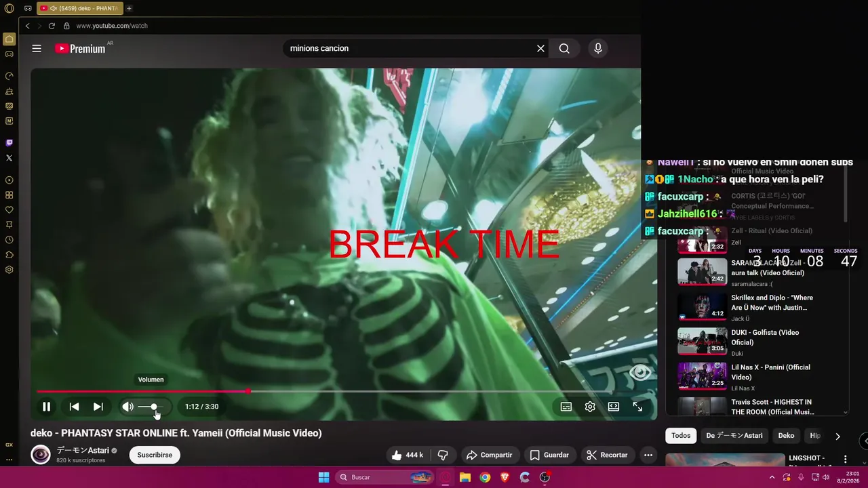Select the Todos filter chip

click(681, 436)
